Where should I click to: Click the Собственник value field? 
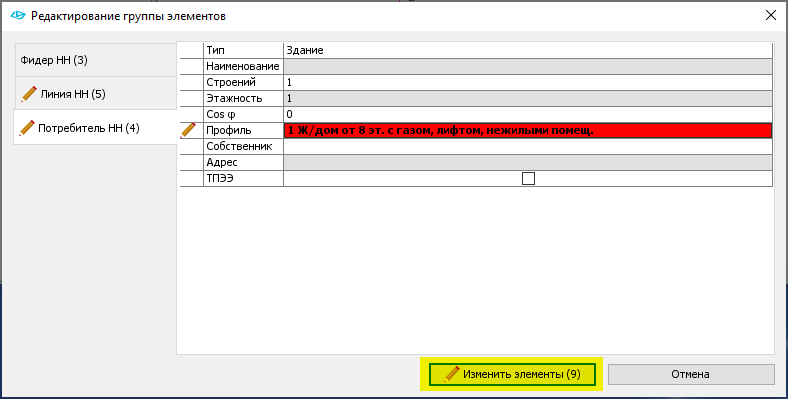[x=528, y=147]
